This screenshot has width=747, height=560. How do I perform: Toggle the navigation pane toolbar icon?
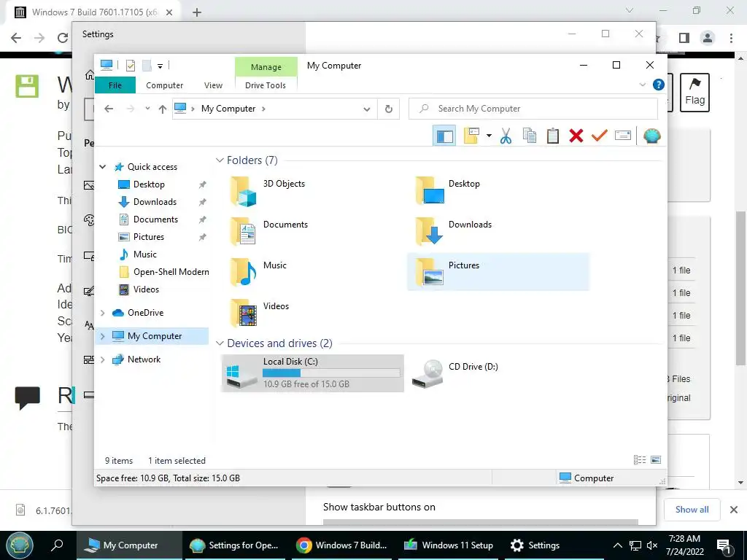[x=444, y=136]
